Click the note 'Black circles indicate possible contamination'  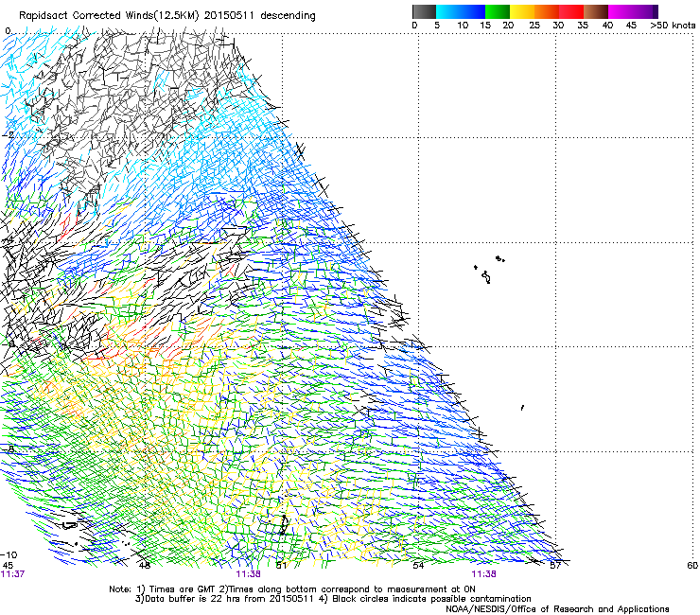point(431,599)
